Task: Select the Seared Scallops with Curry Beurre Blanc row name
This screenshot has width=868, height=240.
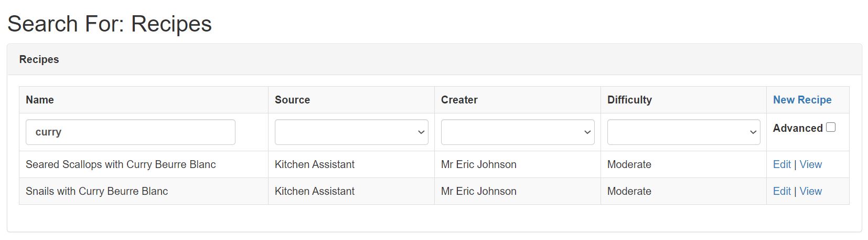Action: click(121, 164)
